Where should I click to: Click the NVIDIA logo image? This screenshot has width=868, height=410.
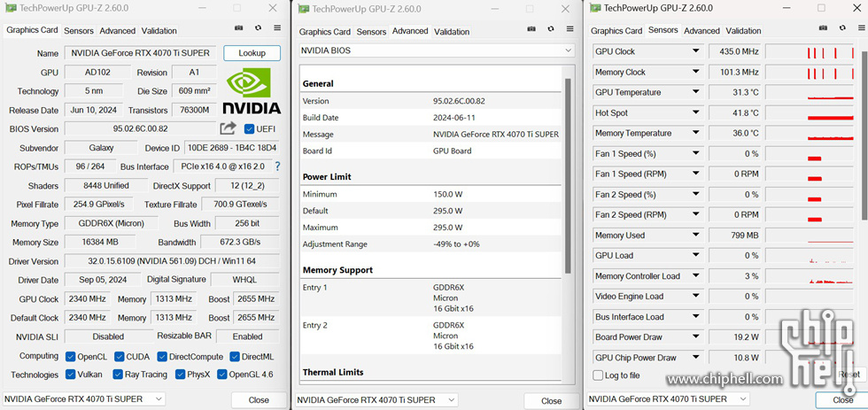pyautogui.click(x=252, y=90)
